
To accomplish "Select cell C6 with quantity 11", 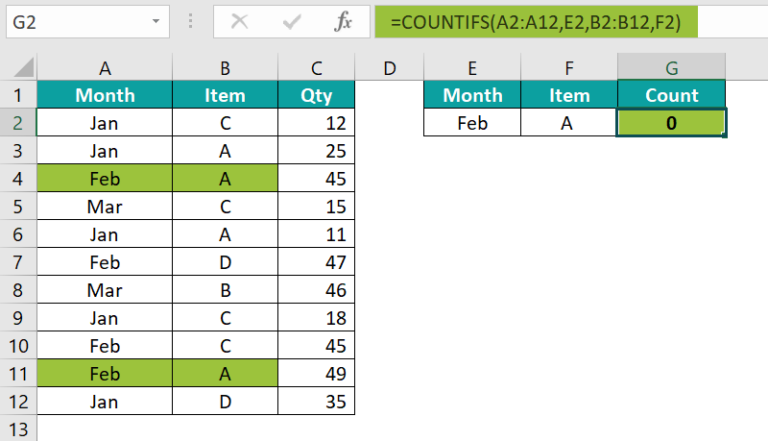I will 316,234.
